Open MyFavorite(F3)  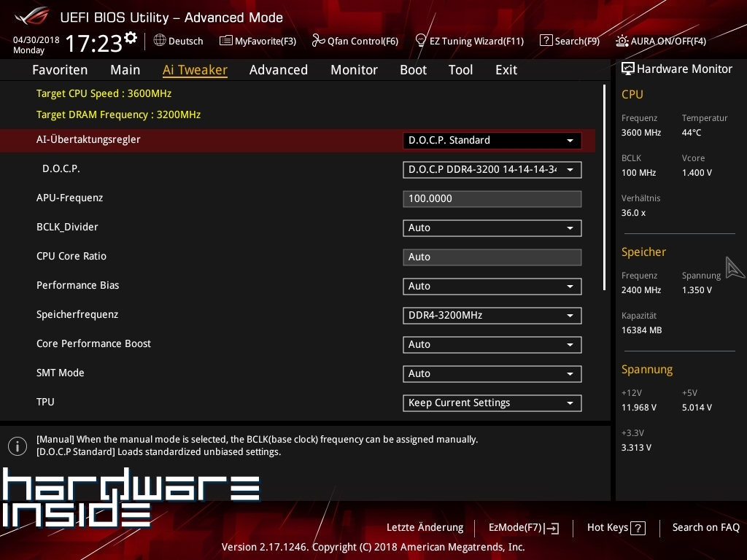[x=258, y=41]
